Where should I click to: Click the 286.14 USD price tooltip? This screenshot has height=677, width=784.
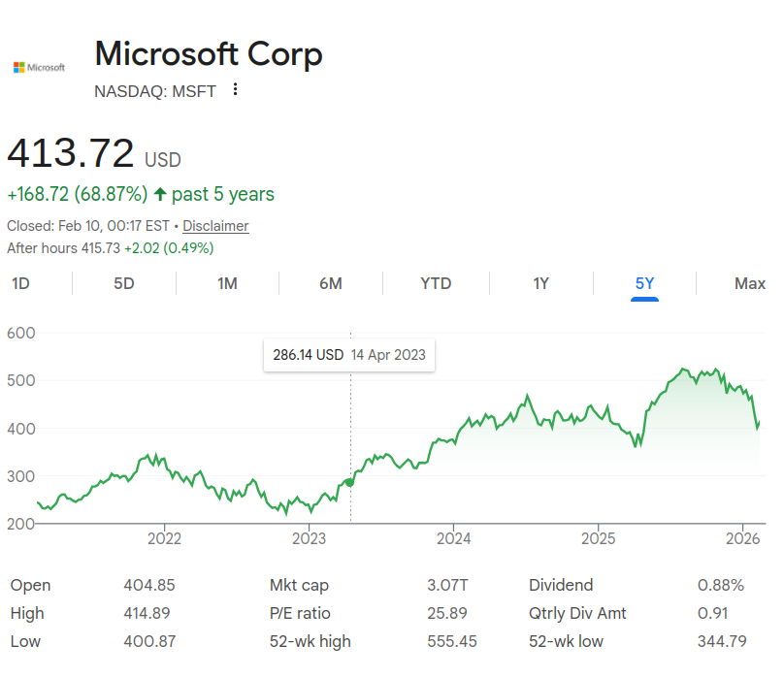[x=349, y=355]
